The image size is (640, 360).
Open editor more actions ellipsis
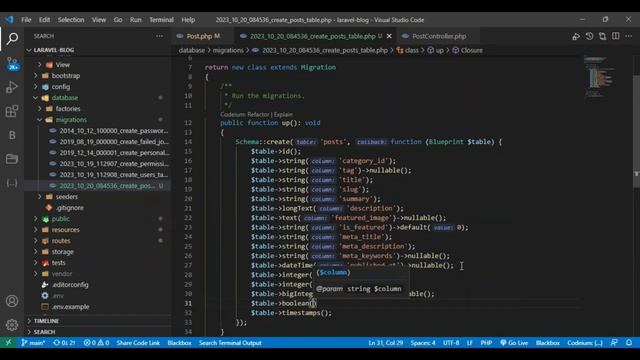[629, 36]
